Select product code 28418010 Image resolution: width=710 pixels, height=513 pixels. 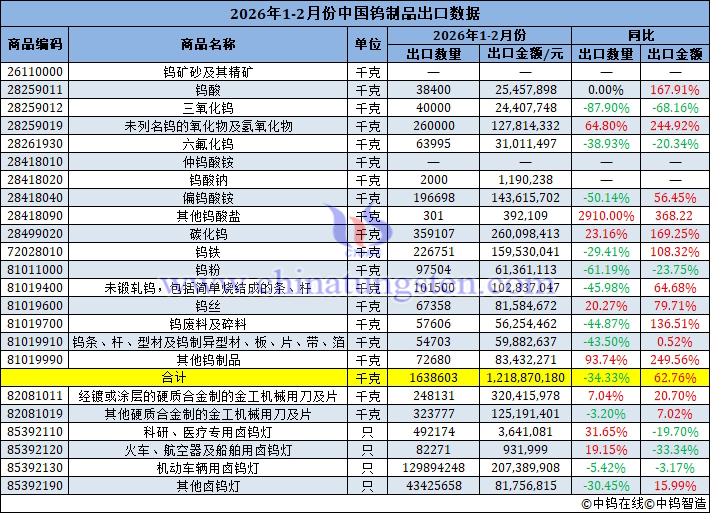pyautogui.click(x=34, y=162)
